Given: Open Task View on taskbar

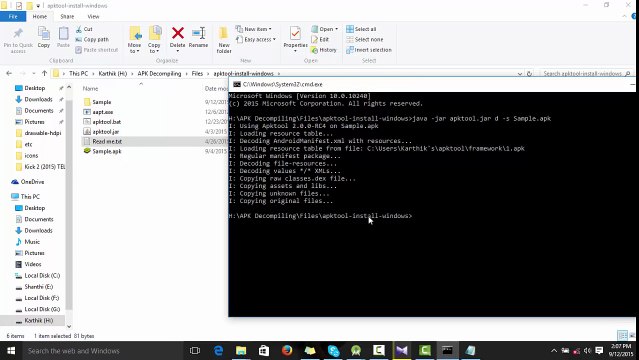Looking at the screenshot, I should tap(195, 351).
